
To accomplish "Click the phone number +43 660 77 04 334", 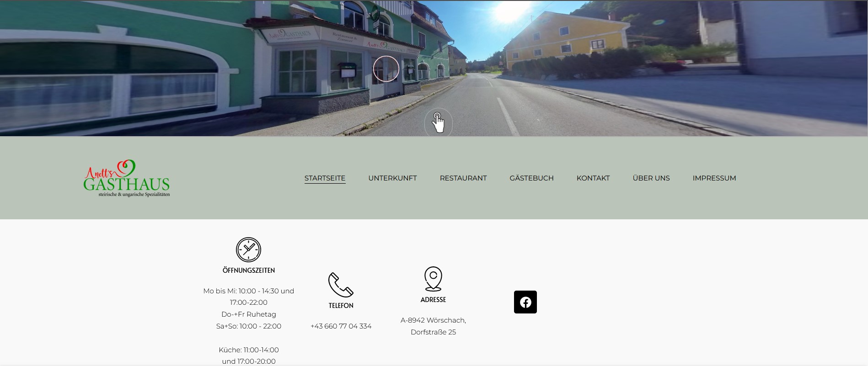I will (x=341, y=326).
